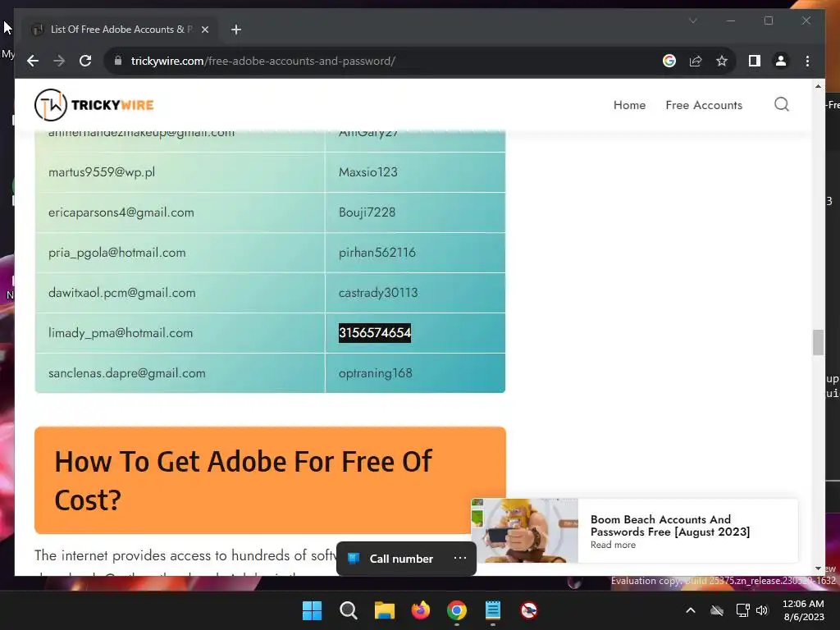Screen dimensions: 840x630
Task: Open a new browser tab
Action: 236,30
